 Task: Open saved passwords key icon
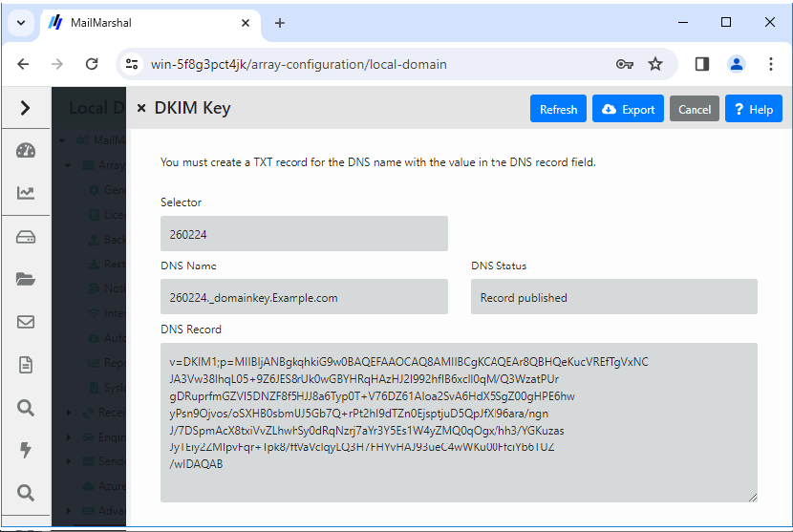tap(625, 64)
